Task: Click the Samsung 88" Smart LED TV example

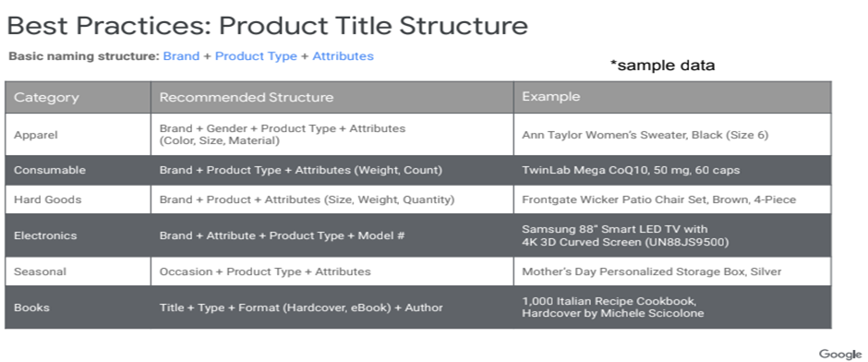Action: pos(626,235)
